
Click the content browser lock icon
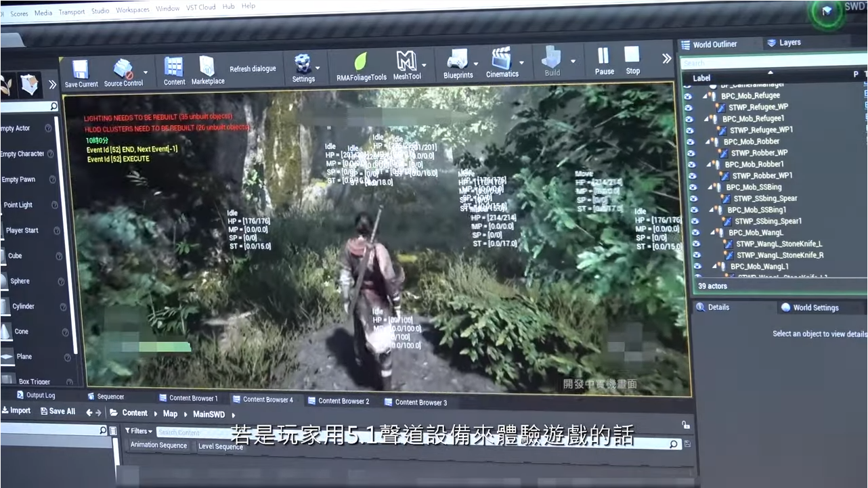tap(686, 425)
